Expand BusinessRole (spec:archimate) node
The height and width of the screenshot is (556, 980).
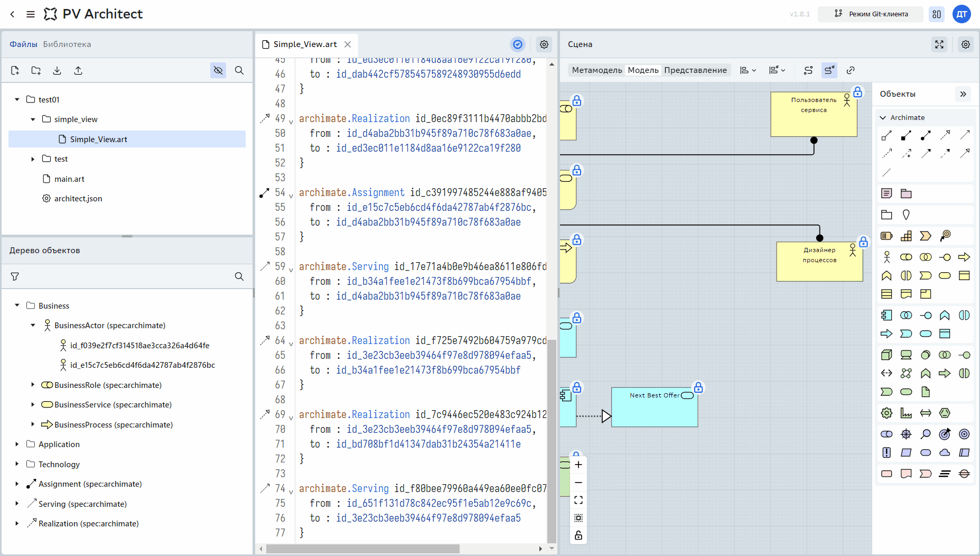click(x=33, y=385)
